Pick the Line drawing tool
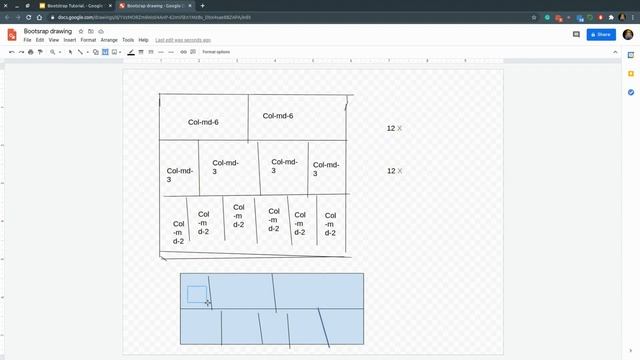Viewport: 640px width, 360px height. click(x=80, y=52)
